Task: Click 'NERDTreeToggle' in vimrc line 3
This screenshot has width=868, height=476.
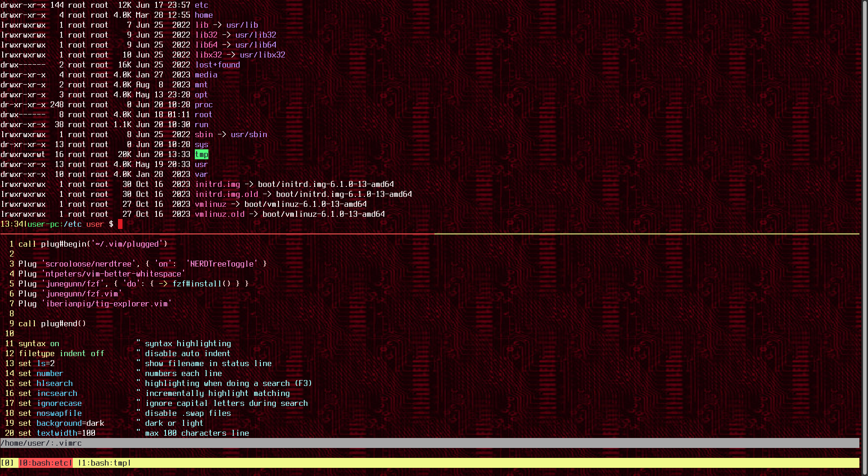Action: tap(222, 264)
